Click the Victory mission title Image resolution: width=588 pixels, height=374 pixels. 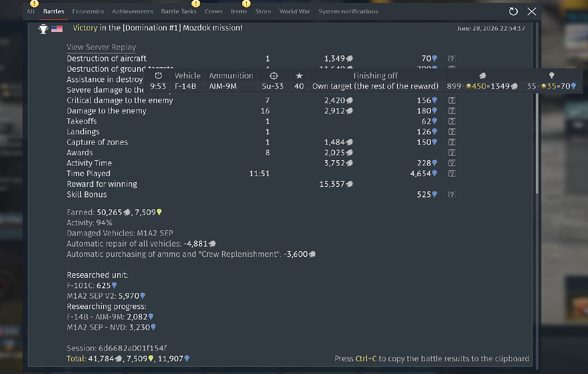pyautogui.click(x=158, y=28)
